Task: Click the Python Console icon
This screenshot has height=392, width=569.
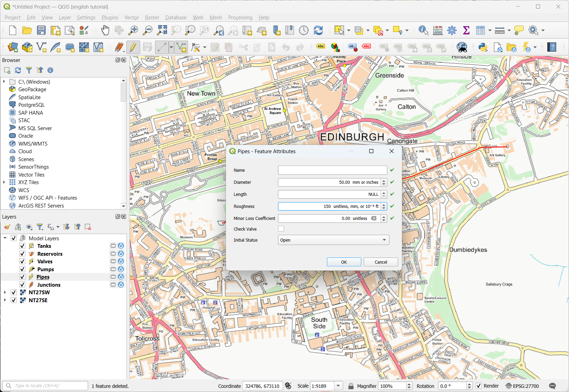Action: (483, 47)
